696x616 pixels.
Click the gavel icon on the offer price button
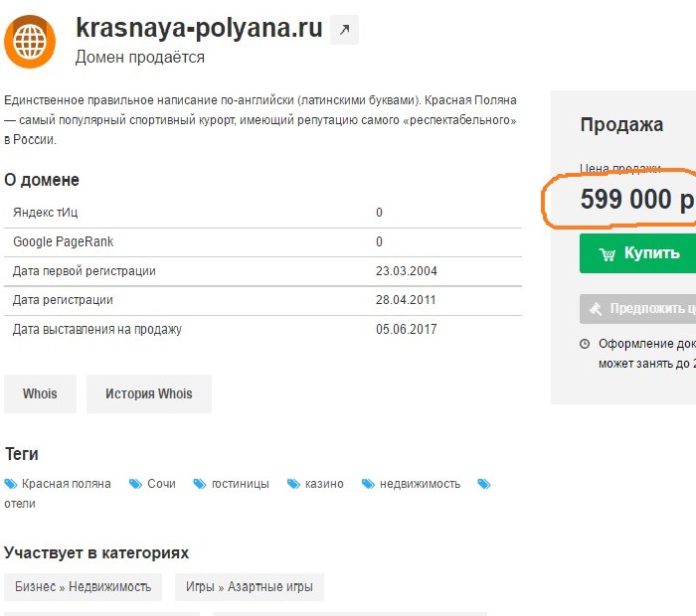pyautogui.click(x=596, y=308)
